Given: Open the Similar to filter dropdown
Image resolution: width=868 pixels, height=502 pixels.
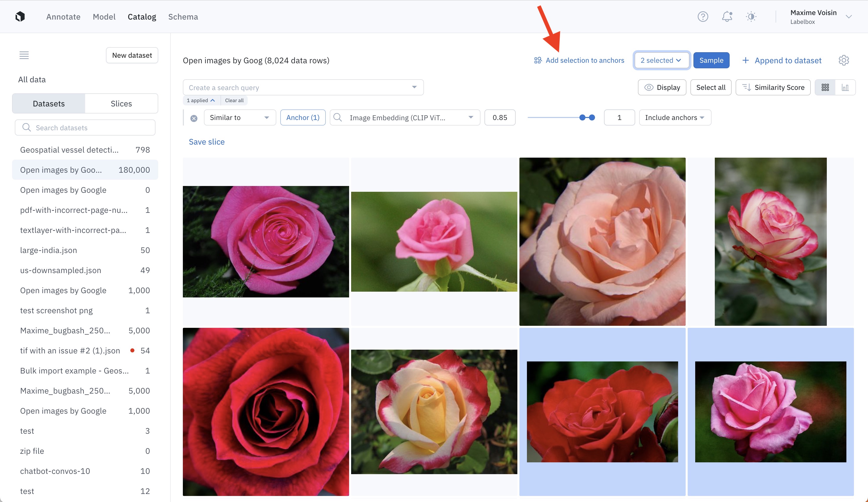Looking at the screenshot, I should tap(240, 118).
